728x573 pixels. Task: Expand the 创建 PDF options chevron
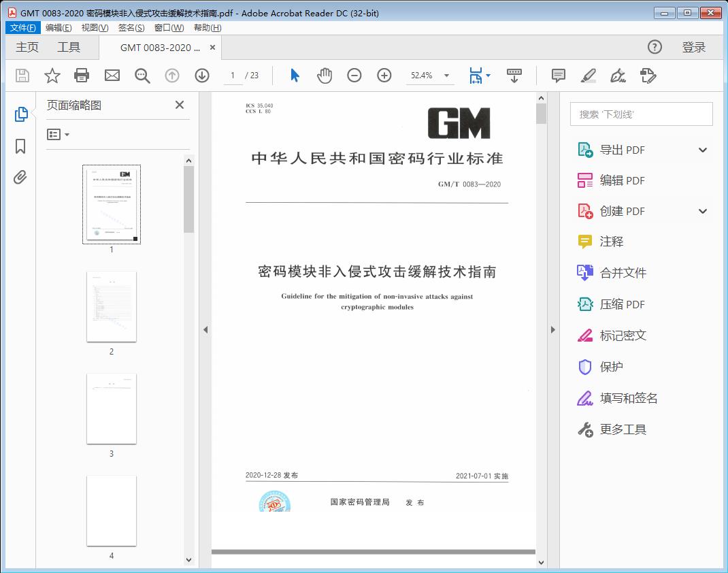[x=702, y=211]
